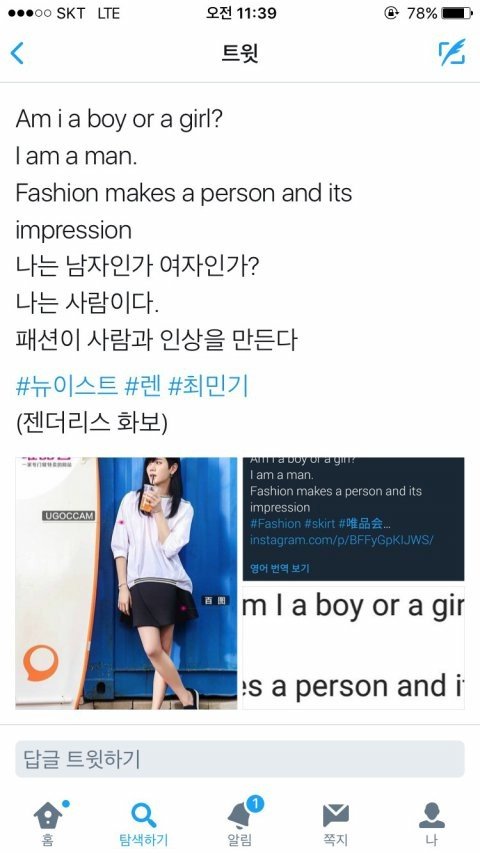
Task: Open messages (쪽지) envelope icon
Action: pyautogui.click(x=336, y=815)
